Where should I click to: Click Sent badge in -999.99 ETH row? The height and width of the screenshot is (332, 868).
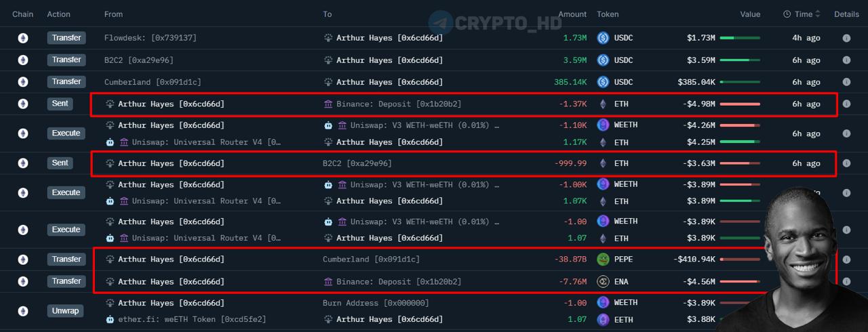pos(60,163)
